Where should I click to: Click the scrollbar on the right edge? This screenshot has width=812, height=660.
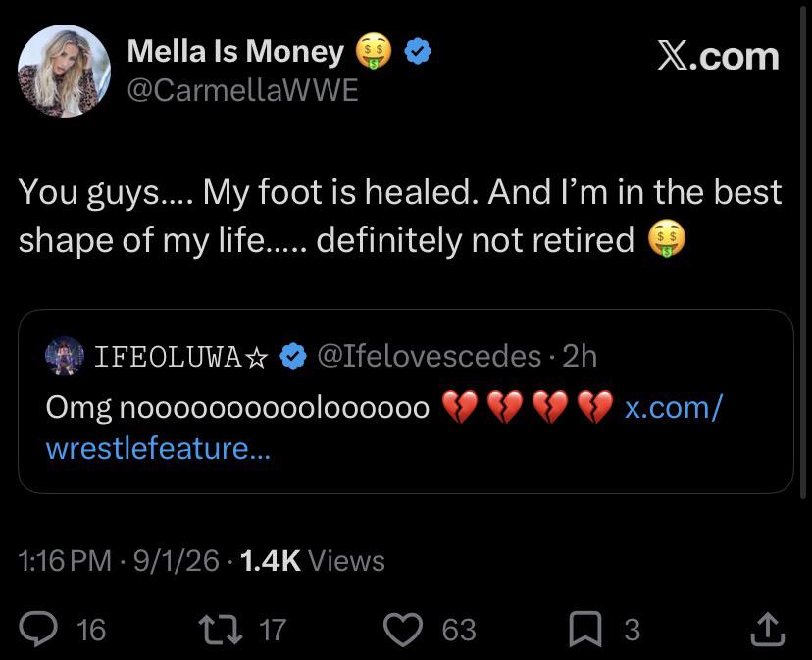click(803, 249)
